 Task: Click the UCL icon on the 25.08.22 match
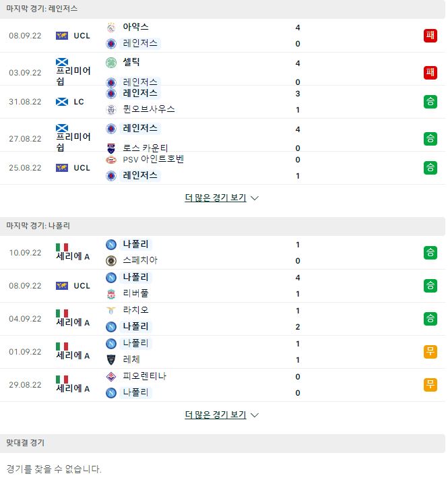coord(62,168)
